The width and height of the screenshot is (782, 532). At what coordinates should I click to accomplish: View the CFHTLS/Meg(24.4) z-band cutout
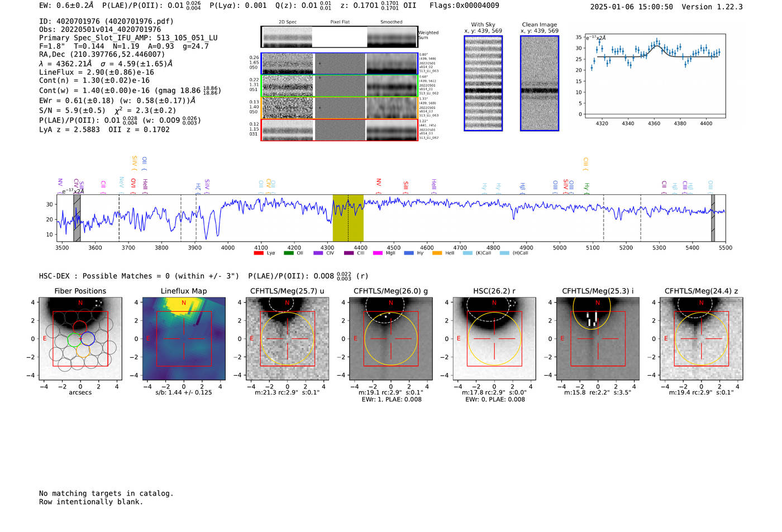tap(701, 339)
